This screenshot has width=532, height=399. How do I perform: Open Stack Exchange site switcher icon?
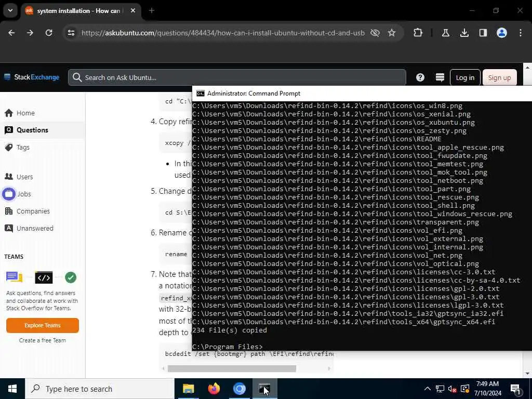(440, 77)
